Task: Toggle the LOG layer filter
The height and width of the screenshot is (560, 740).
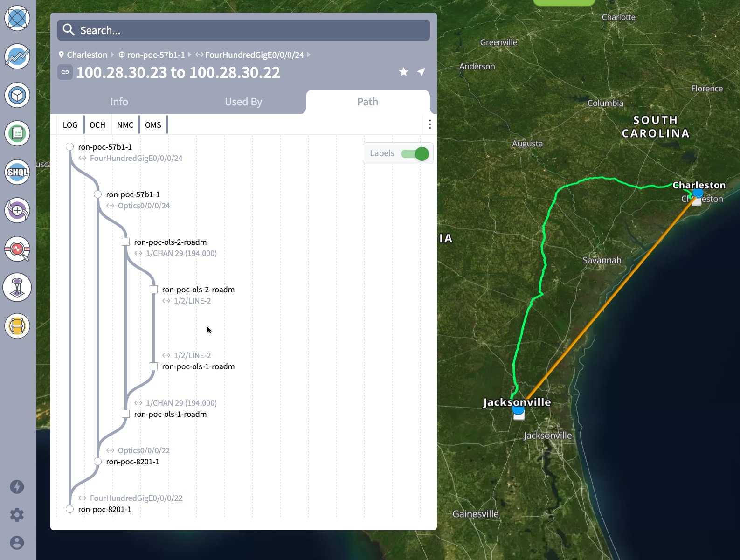Action: 70,125
